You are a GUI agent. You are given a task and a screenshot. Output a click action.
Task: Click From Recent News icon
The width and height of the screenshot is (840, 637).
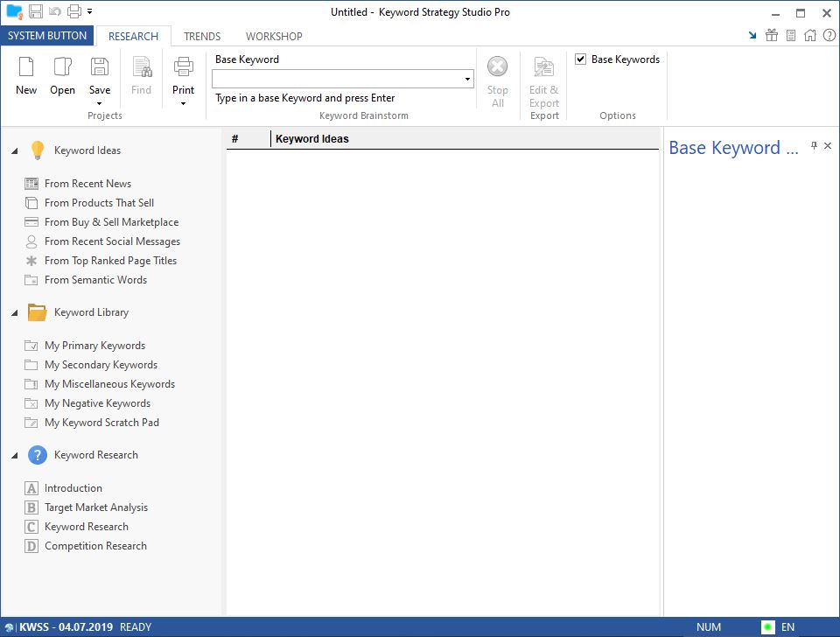pos(31,184)
